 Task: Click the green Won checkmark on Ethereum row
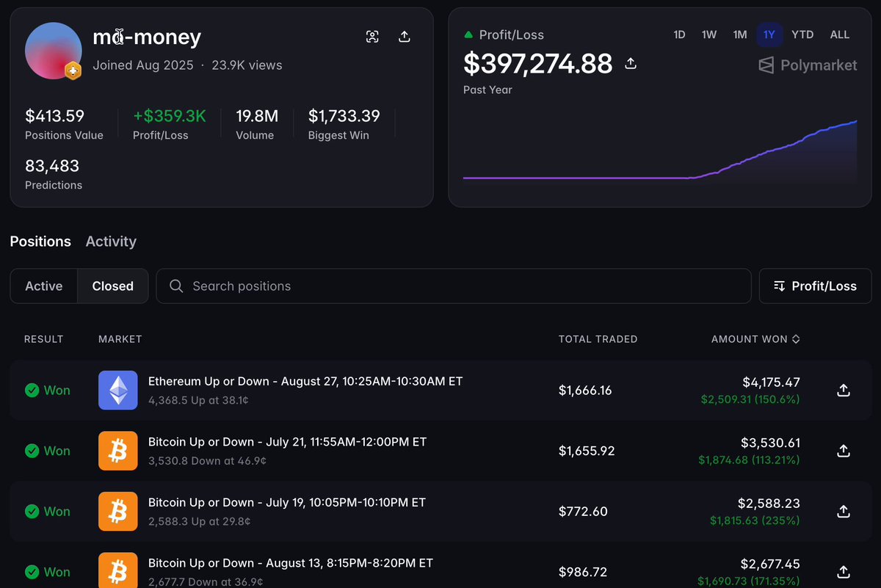coord(32,391)
